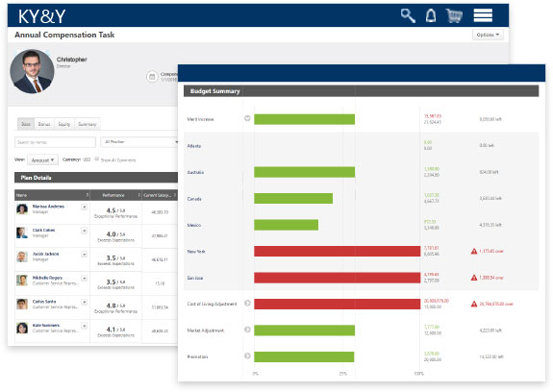Screen dimensions: 553x392
Task: Click the Plan Details section header
Action: click(96, 178)
